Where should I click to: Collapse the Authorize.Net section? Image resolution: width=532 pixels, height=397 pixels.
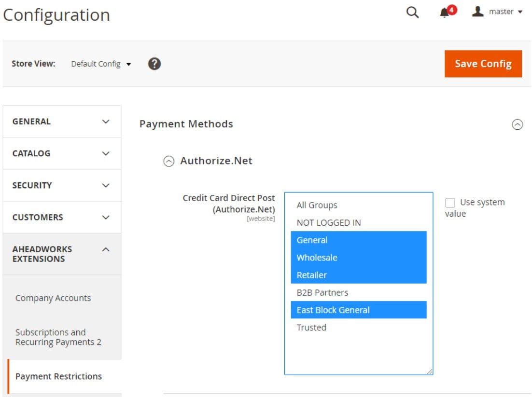(x=168, y=161)
